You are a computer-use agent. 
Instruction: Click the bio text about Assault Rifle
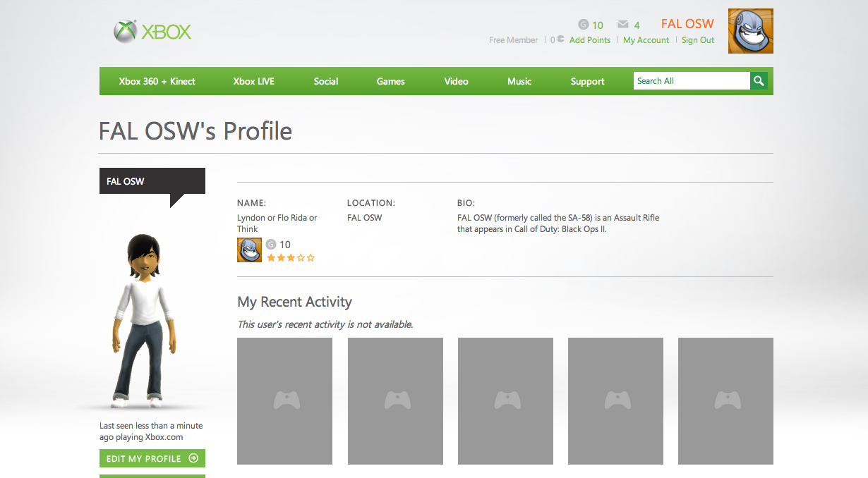tap(558, 223)
